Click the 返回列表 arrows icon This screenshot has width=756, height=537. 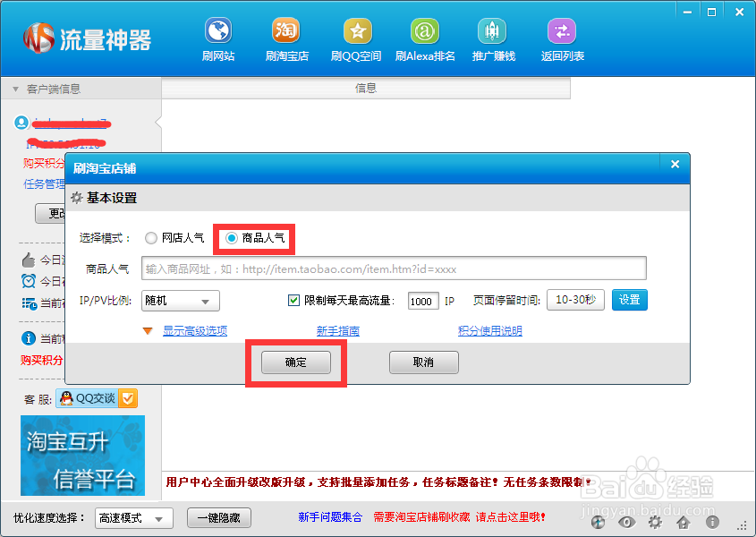click(x=562, y=31)
